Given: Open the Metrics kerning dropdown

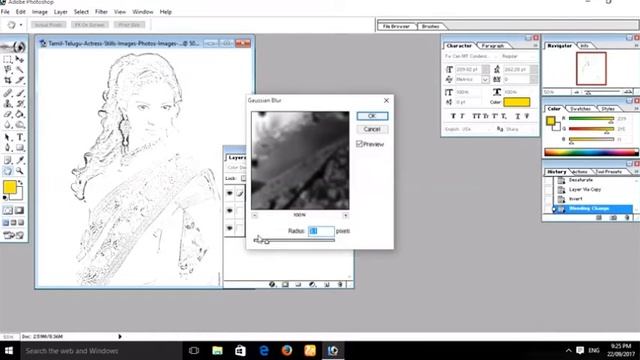Looking at the screenshot, I should point(485,80).
